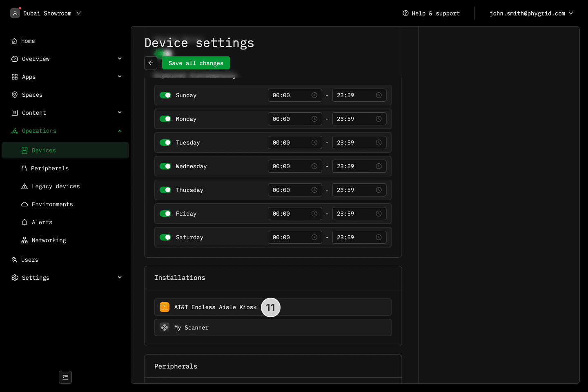The height and width of the screenshot is (392, 588).
Task: Click the sidebar collapse icon at bottom
Action: click(x=65, y=377)
